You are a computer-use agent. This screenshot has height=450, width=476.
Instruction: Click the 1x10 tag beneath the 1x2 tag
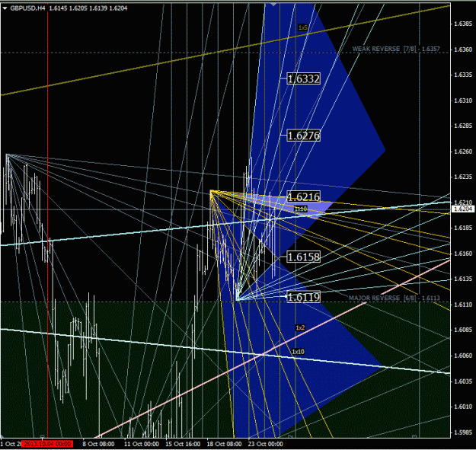pos(298,351)
